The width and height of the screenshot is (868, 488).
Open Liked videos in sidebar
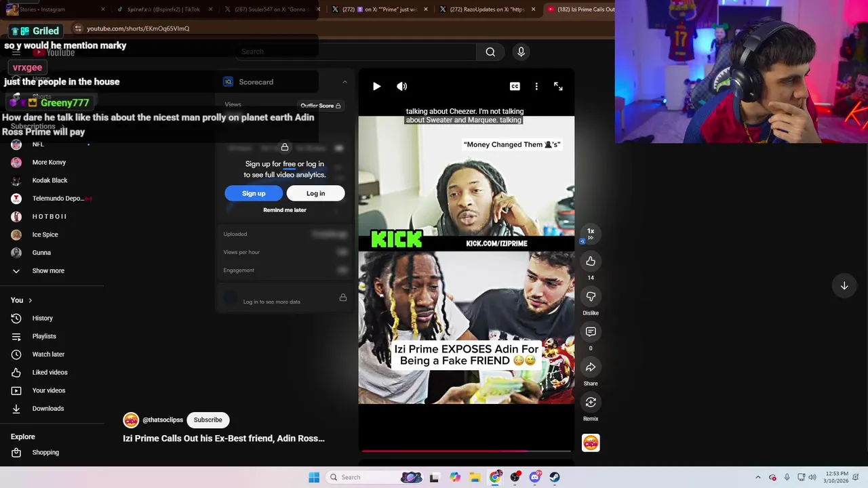[x=51, y=372]
